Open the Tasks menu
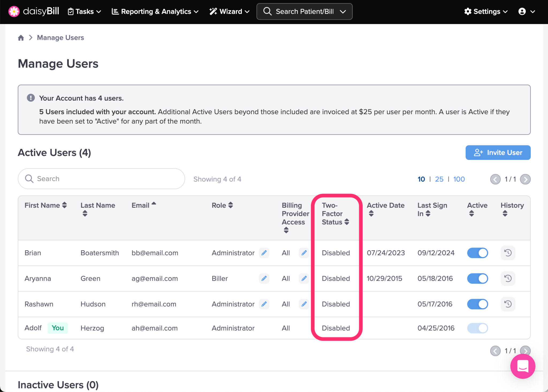Viewport: 548px width, 392px height. [x=84, y=11]
